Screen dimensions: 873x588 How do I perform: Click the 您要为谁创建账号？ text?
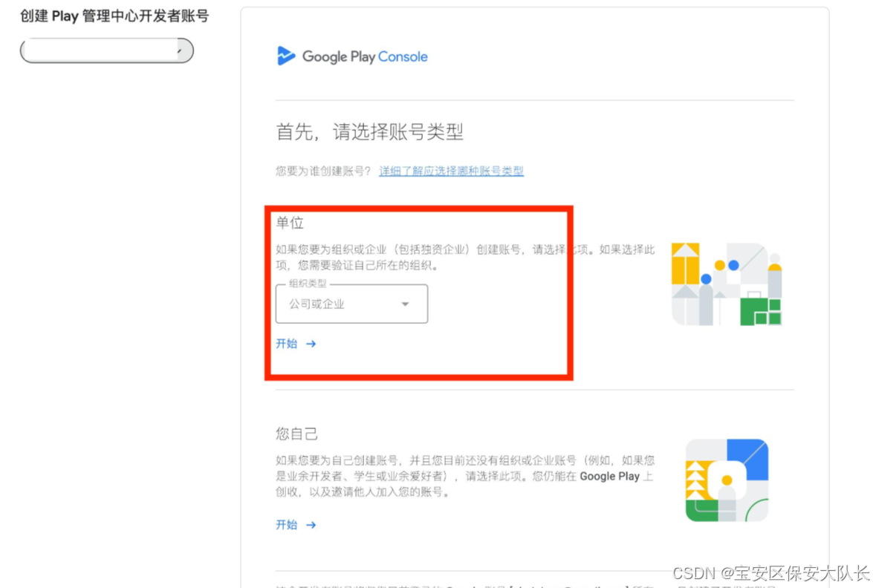pyautogui.click(x=323, y=171)
